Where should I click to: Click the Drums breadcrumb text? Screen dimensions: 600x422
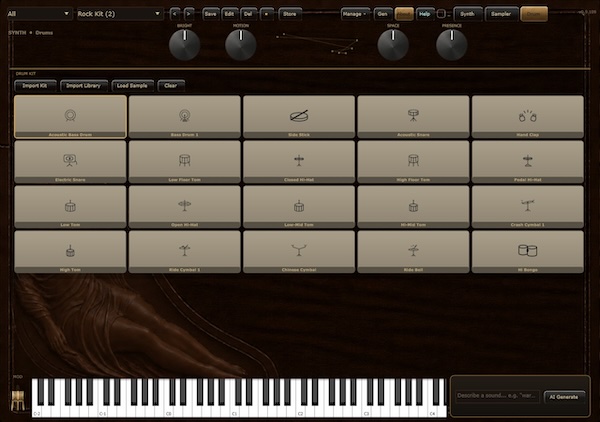(44, 33)
